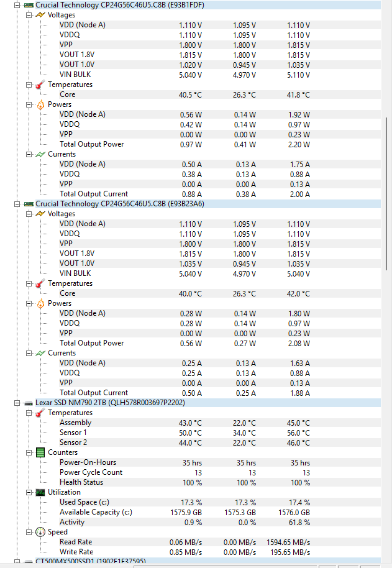Viewport: 392px width, 568px height.
Task: Collapse the Crucial E93B1FDF memory node
Action: pyautogui.click(x=17, y=5)
